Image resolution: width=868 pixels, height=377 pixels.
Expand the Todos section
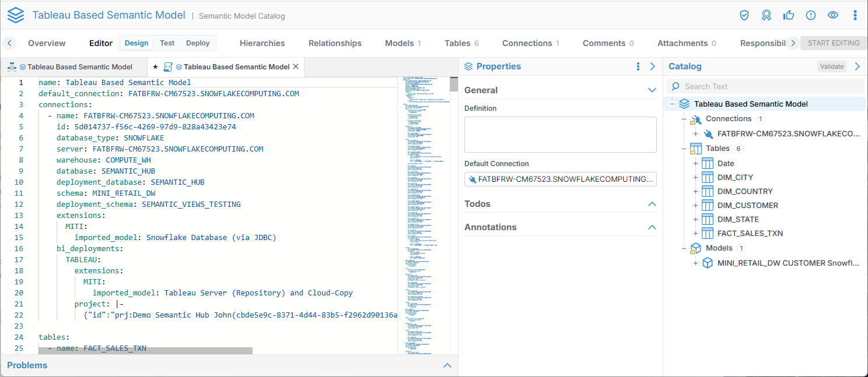[652, 204]
